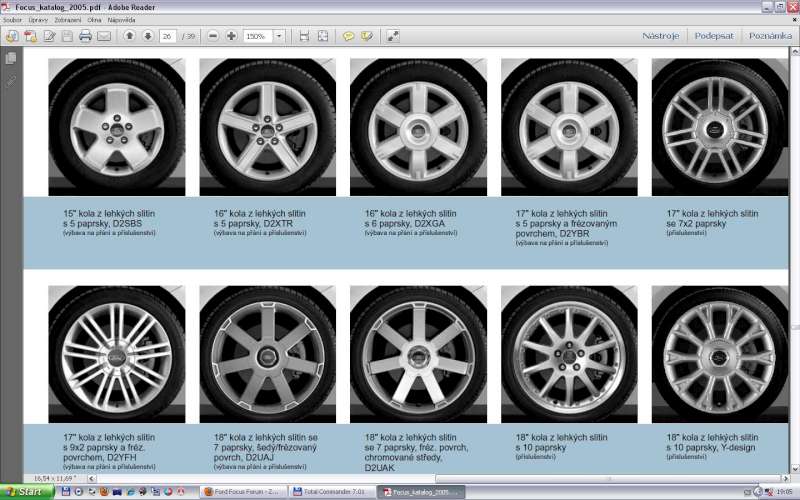Expand the attachments paperclip panel
Image resolution: width=800 pixels, height=500 pixels.
click(11, 80)
